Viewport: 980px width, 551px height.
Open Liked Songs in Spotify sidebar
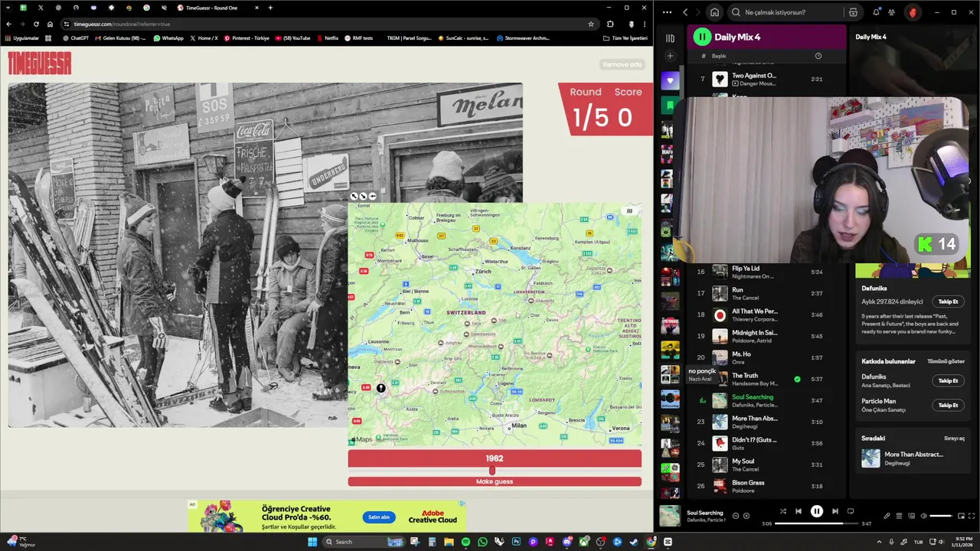670,80
